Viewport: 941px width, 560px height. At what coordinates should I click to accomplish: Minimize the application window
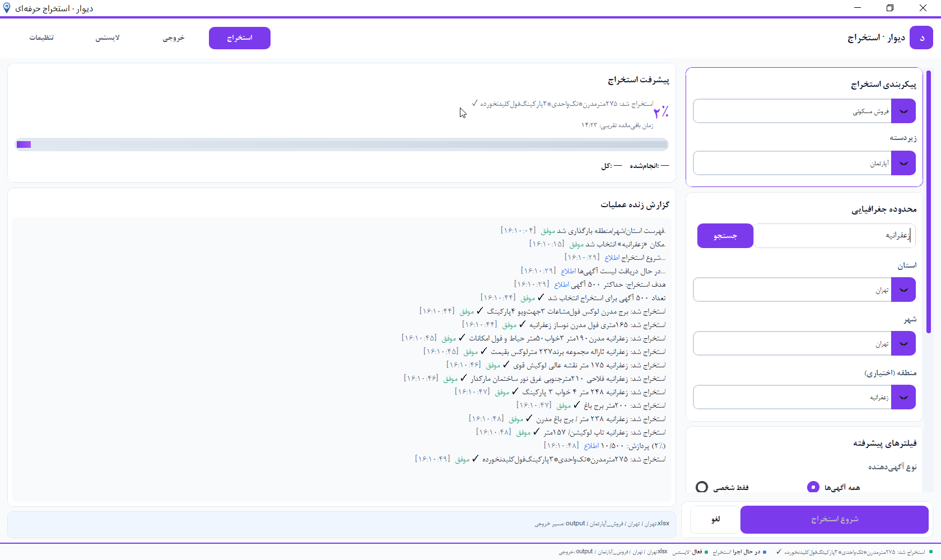pyautogui.click(x=857, y=8)
